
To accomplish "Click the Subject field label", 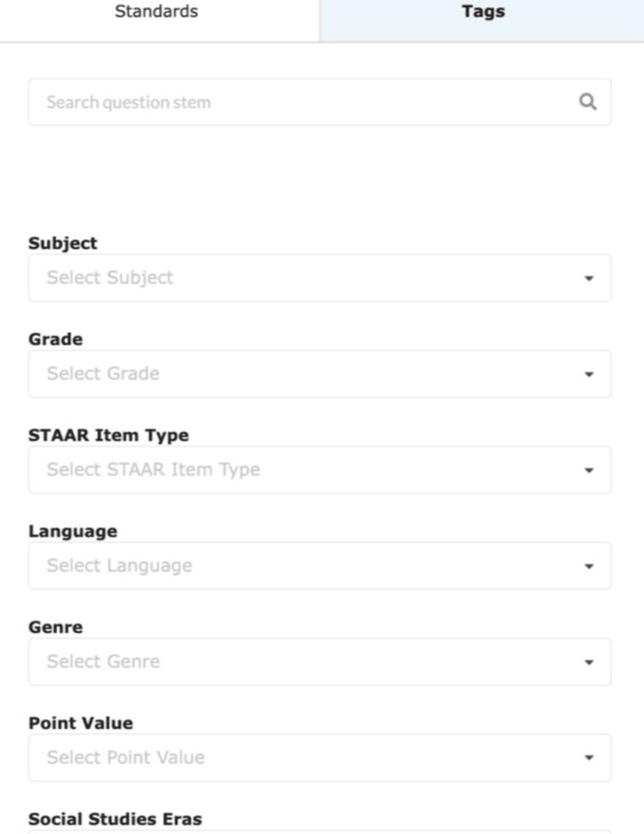I will pyautogui.click(x=63, y=243).
